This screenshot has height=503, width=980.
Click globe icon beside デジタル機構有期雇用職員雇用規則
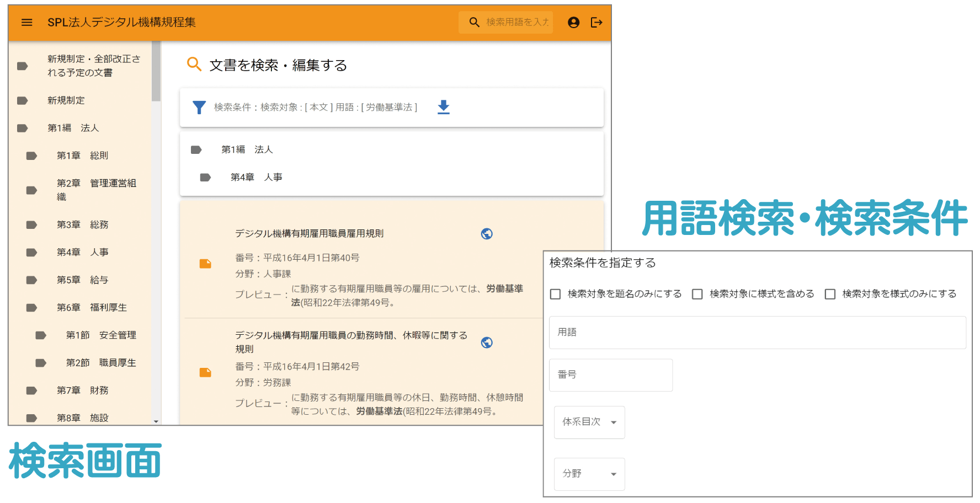click(x=486, y=234)
